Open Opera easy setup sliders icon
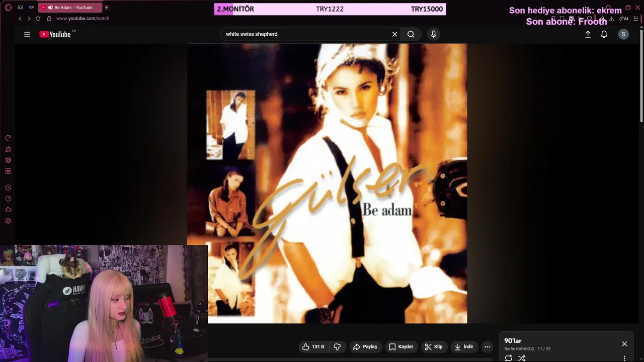 click(x=636, y=19)
